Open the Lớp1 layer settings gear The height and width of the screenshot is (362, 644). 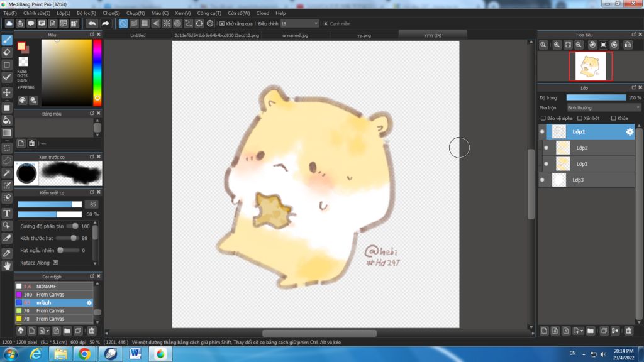629,132
